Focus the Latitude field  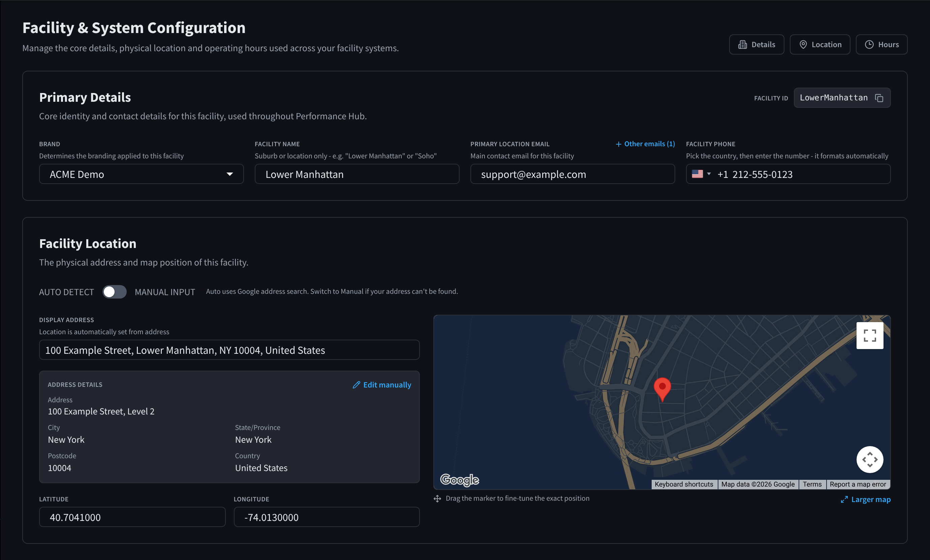(132, 517)
